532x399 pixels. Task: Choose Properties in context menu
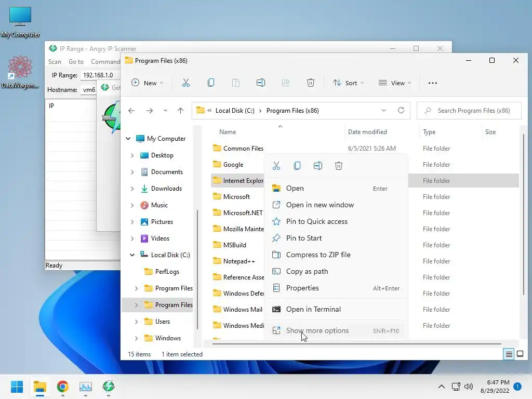(336, 288)
